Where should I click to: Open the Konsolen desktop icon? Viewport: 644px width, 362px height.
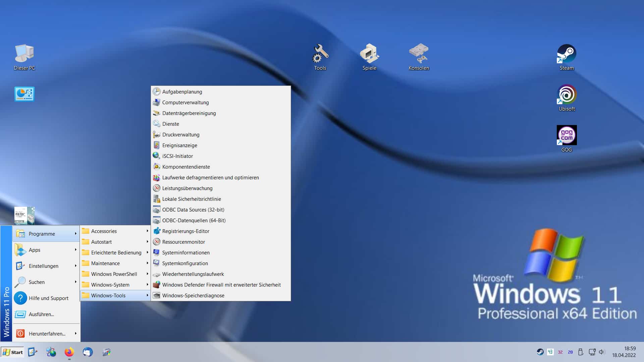tap(419, 57)
